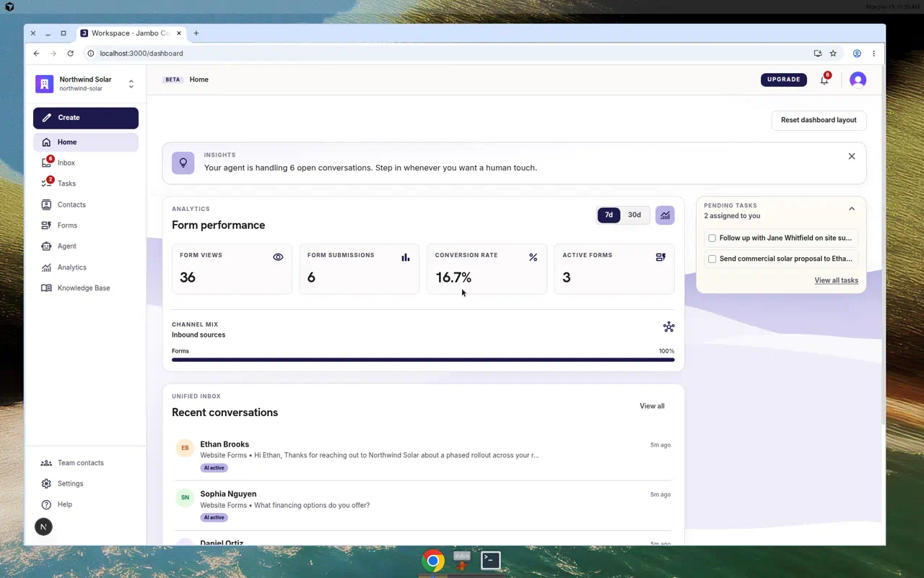The width and height of the screenshot is (924, 578).
Task: Open the View all tasks link
Action: point(836,280)
